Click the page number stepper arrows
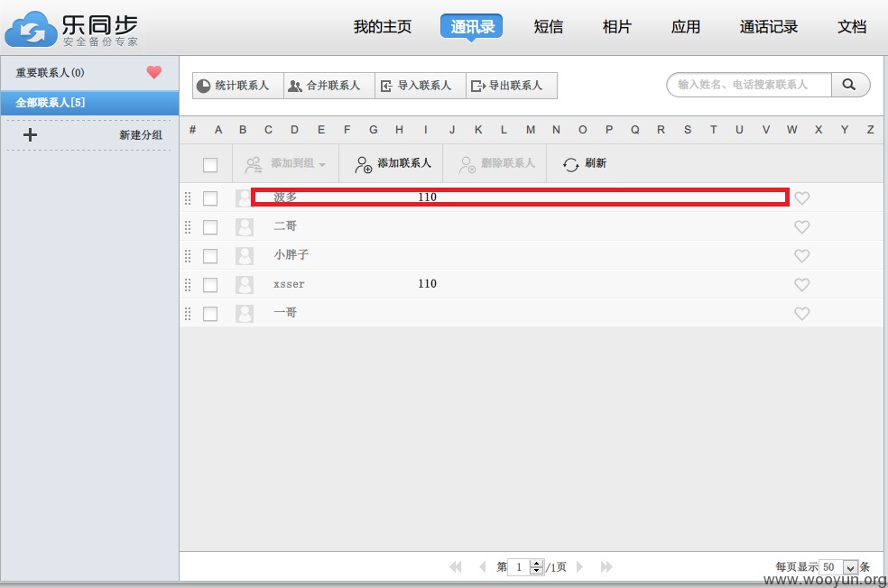Screen dimensions: 888x588 pyautogui.click(x=536, y=566)
